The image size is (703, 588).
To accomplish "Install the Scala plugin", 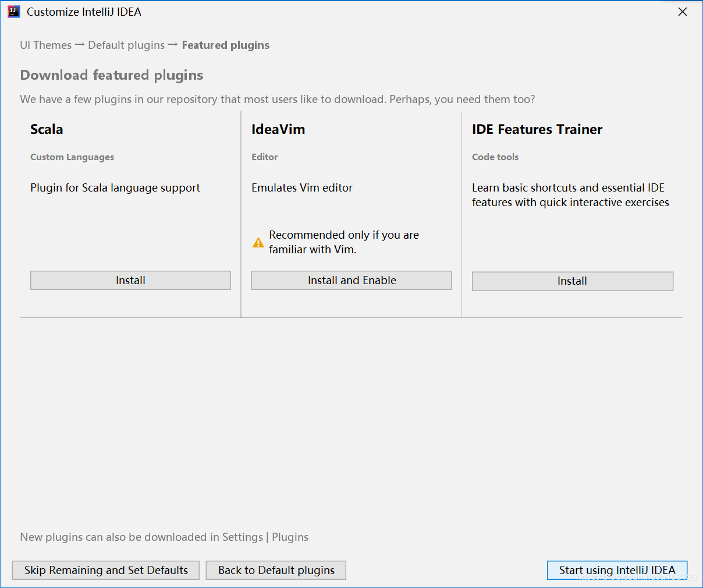I will (130, 281).
